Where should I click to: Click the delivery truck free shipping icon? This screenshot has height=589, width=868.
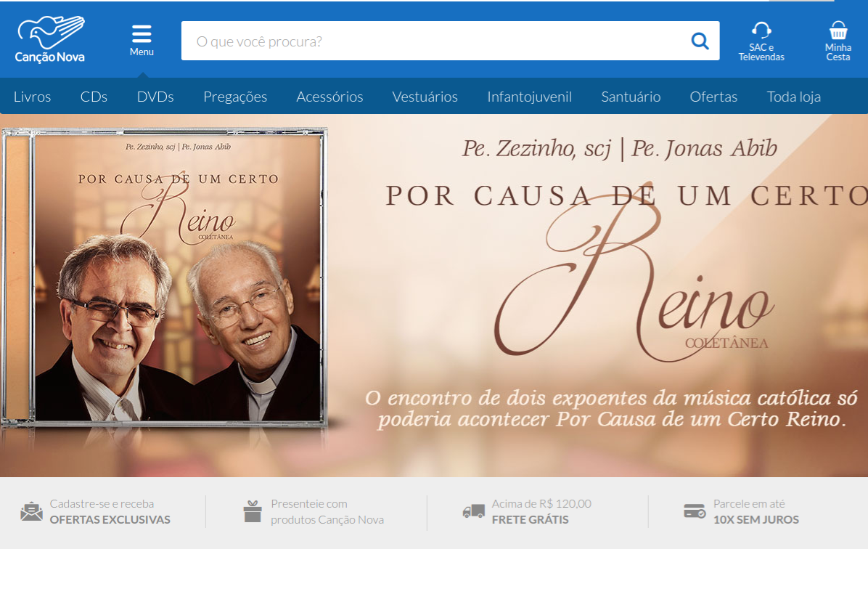click(473, 511)
